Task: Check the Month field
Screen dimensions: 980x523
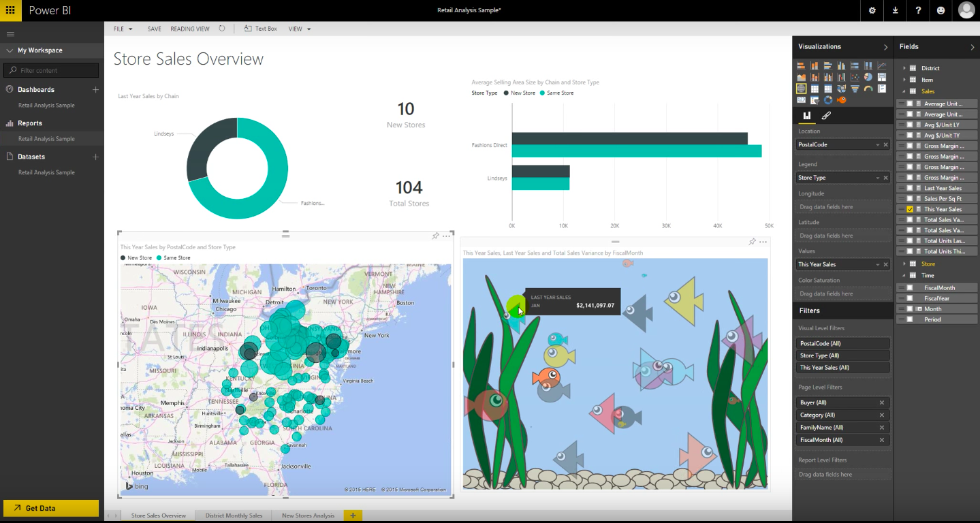Action: click(x=910, y=309)
